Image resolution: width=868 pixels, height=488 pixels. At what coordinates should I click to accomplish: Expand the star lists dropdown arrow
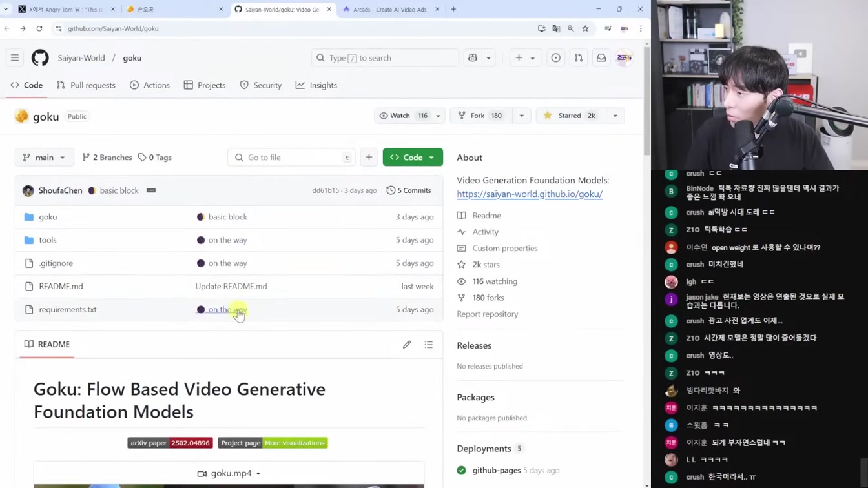(x=615, y=116)
